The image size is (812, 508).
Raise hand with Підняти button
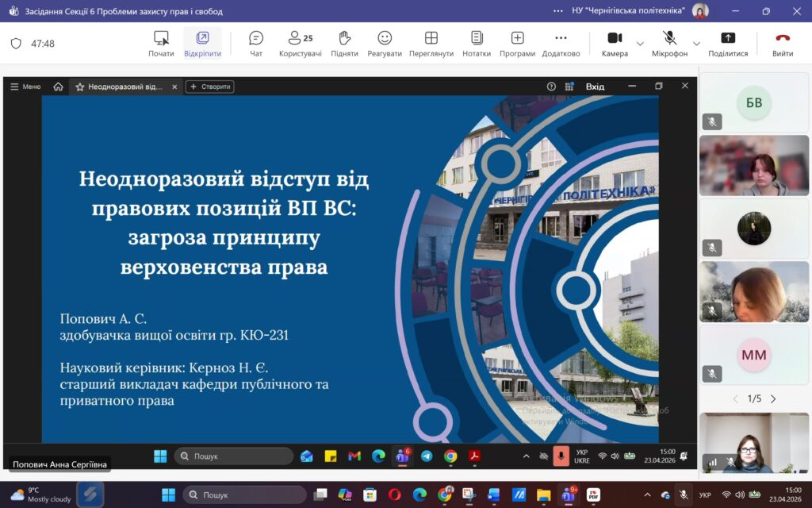344,43
